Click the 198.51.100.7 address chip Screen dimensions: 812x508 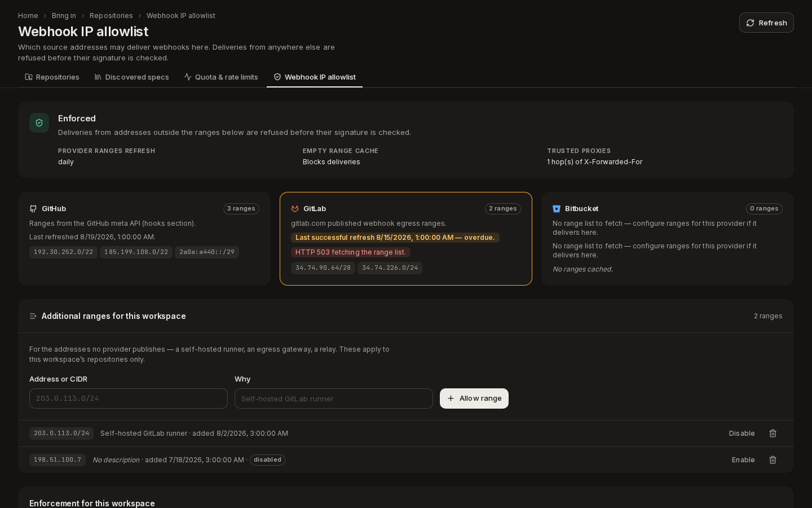58,460
